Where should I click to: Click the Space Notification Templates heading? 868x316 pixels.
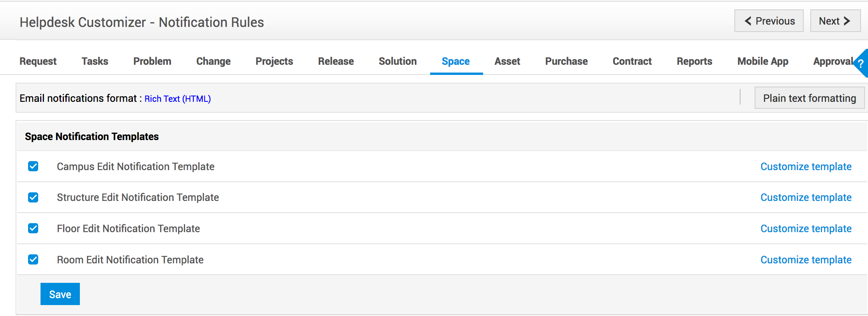pos(92,137)
